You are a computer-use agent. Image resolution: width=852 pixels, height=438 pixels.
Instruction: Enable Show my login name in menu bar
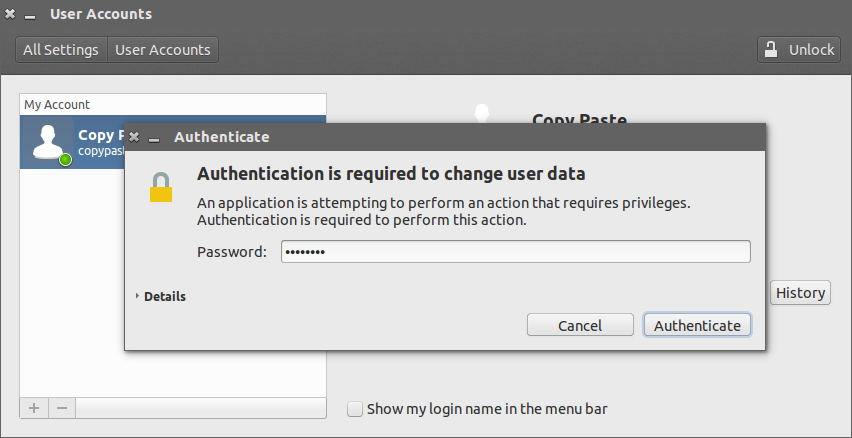(x=355, y=408)
